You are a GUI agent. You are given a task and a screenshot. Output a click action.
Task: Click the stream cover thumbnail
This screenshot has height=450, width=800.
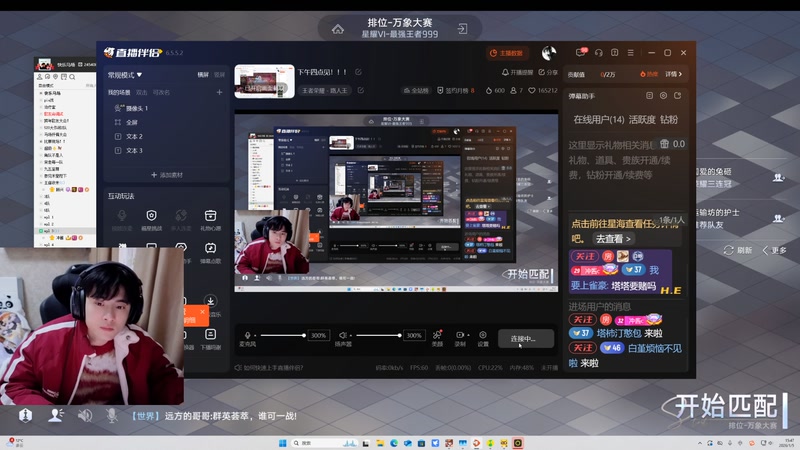tap(264, 81)
